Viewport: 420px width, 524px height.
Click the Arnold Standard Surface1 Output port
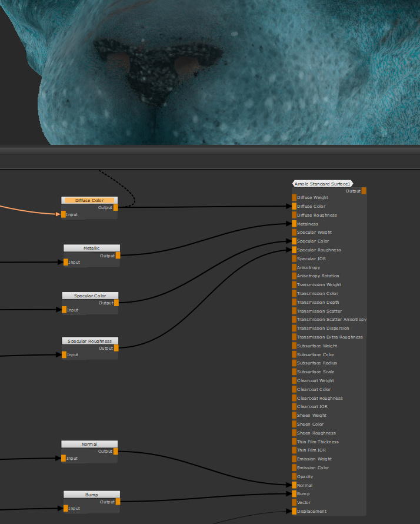364,191
